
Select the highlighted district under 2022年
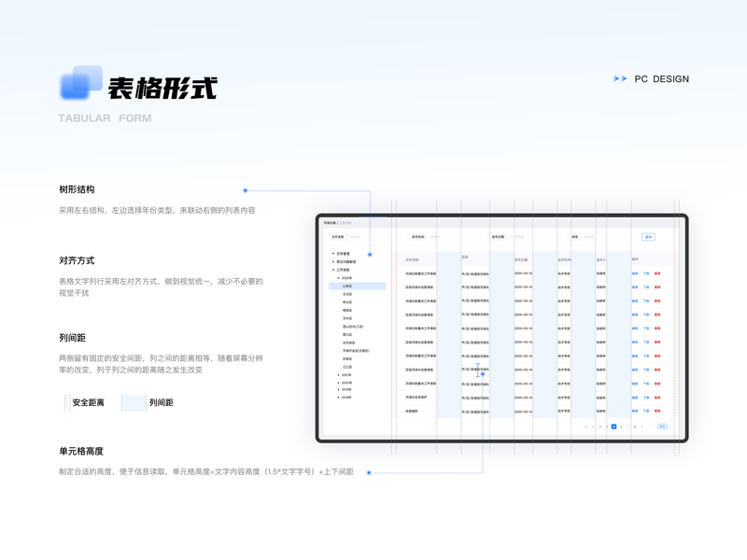pyautogui.click(x=358, y=287)
